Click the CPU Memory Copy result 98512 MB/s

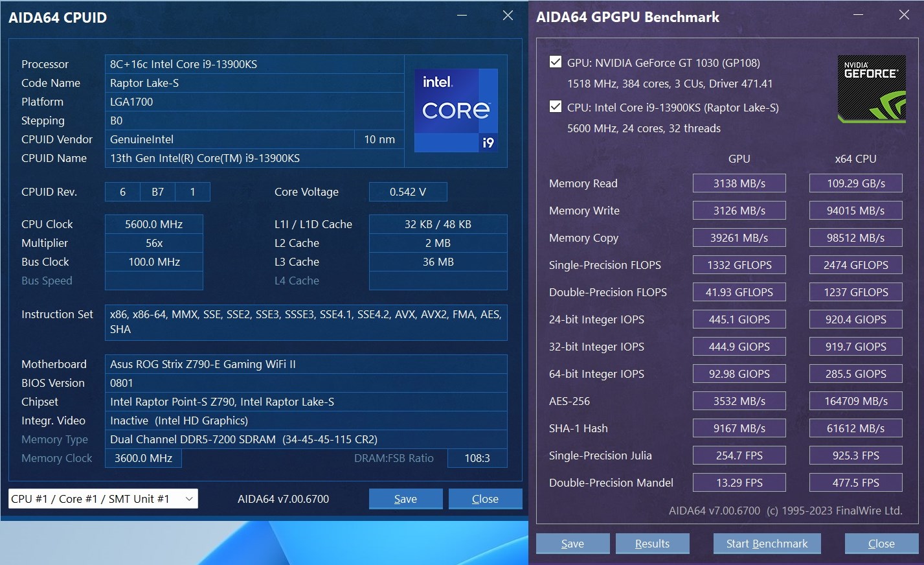pyautogui.click(x=856, y=238)
